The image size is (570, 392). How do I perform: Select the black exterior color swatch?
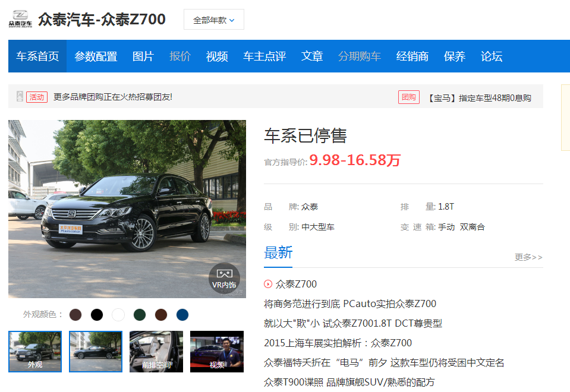[97, 315]
